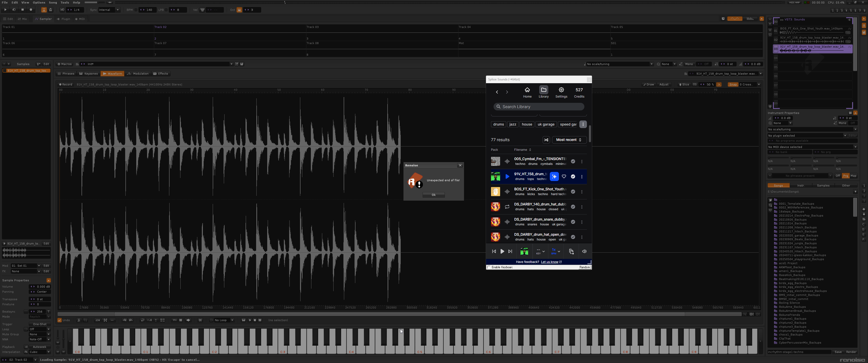Toggle the metronome icon in transport bar

click(x=50, y=10)
